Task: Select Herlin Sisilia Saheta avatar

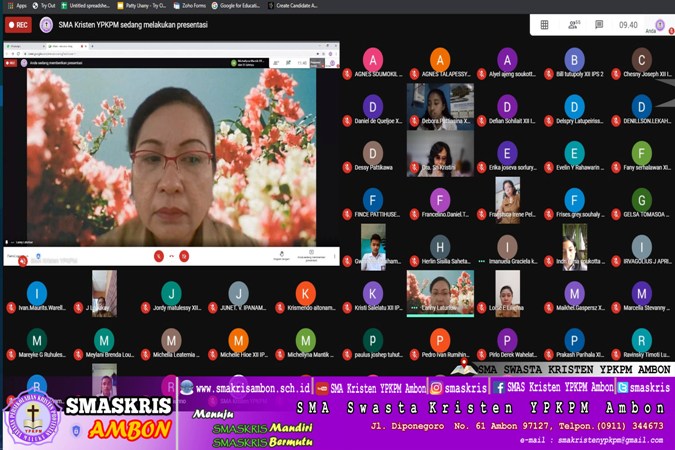Action: click(x=440, y=247)
